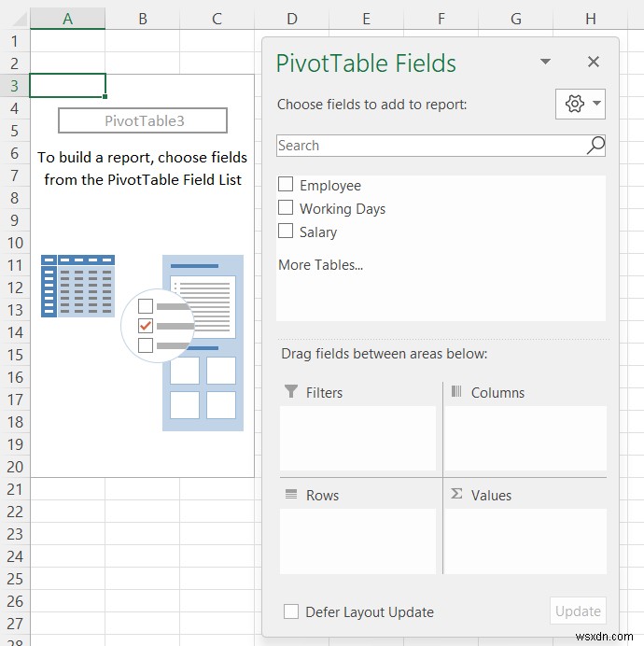Click the 'Employee' field label

click(330, 186)
